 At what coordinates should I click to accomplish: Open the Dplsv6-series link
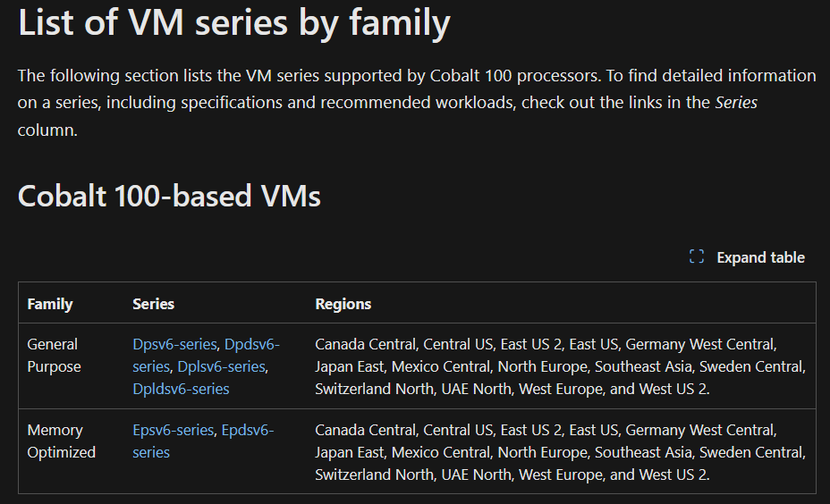[x=221, y=366]
